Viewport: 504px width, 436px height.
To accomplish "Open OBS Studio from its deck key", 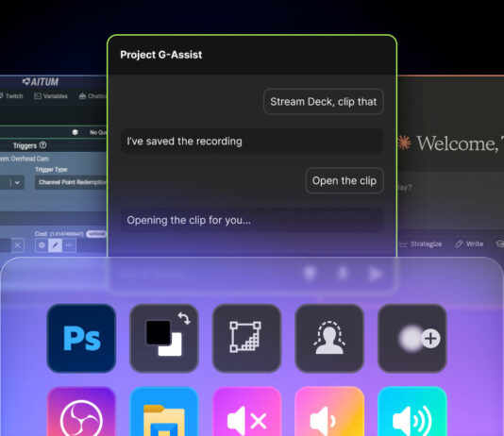I will pyautogui.click(x=81, y=411).
